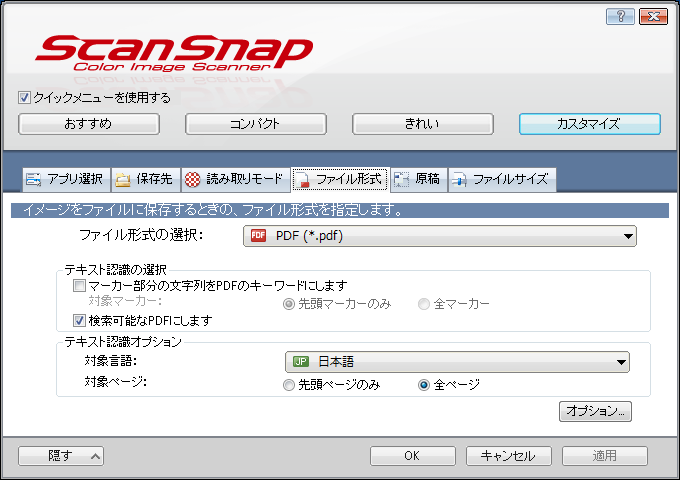Select ファイル形式 tab
The image size is (680, 480).
pos(340,180)
